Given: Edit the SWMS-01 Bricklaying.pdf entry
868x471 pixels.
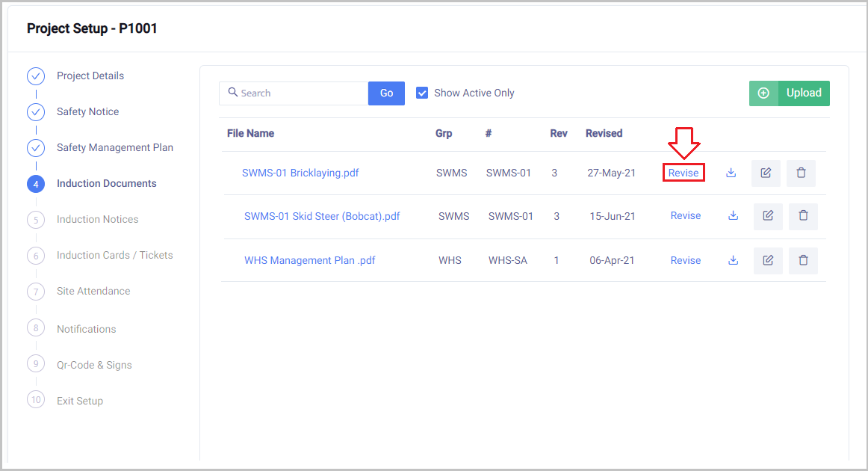Looking at the screenshot, I should pos(766,173).
